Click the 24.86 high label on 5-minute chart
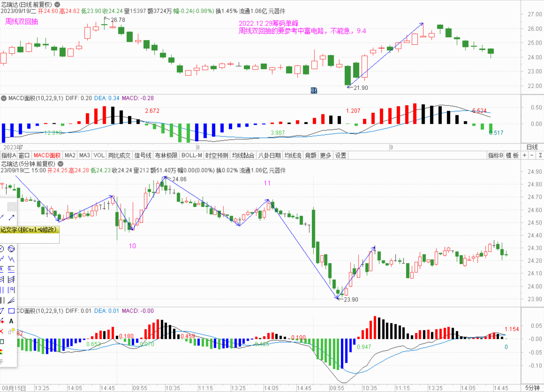The width and height of the screenshot is (544, 392). (x=179, y=179)
